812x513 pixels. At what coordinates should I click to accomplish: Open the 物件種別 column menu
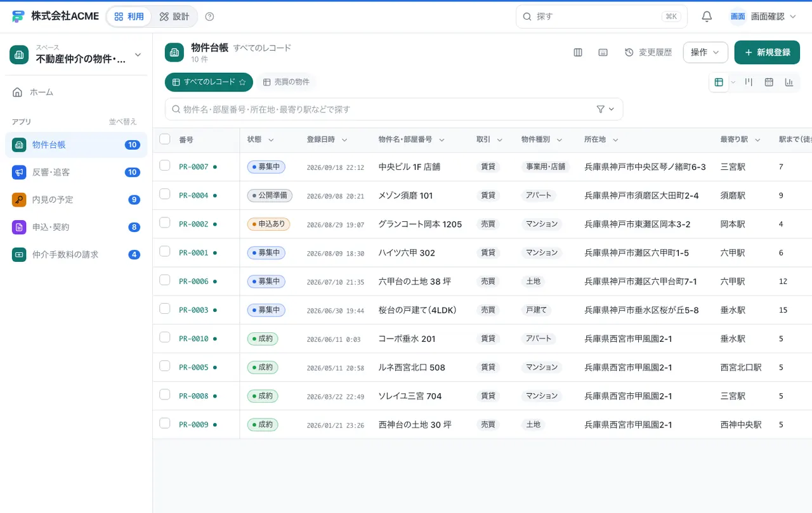560,140
